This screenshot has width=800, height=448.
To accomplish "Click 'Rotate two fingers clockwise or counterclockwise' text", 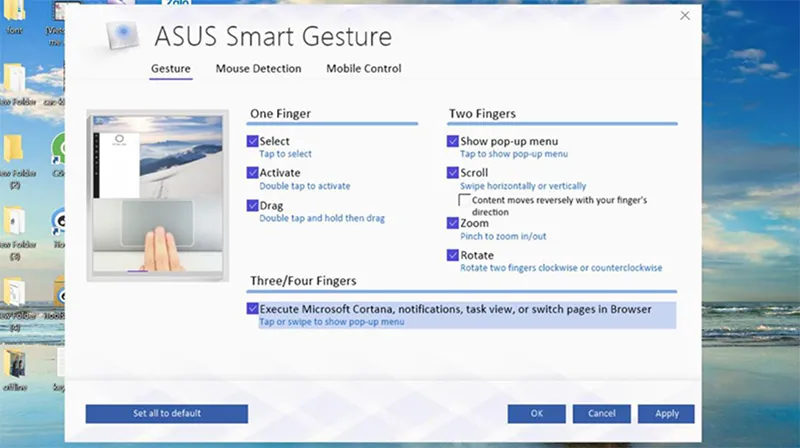I will (561, 268).
